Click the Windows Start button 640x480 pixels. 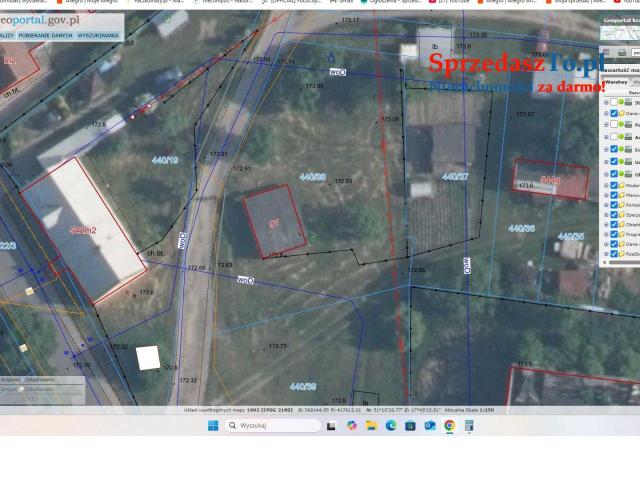coord(213,425)
